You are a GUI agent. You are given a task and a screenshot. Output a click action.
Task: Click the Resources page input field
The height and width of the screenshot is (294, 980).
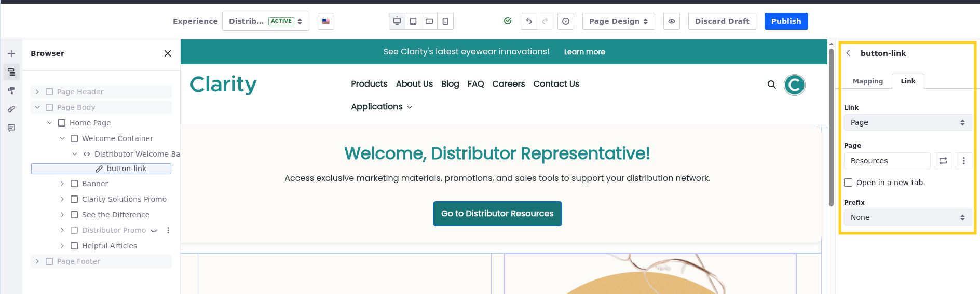[x=887, y=161]
